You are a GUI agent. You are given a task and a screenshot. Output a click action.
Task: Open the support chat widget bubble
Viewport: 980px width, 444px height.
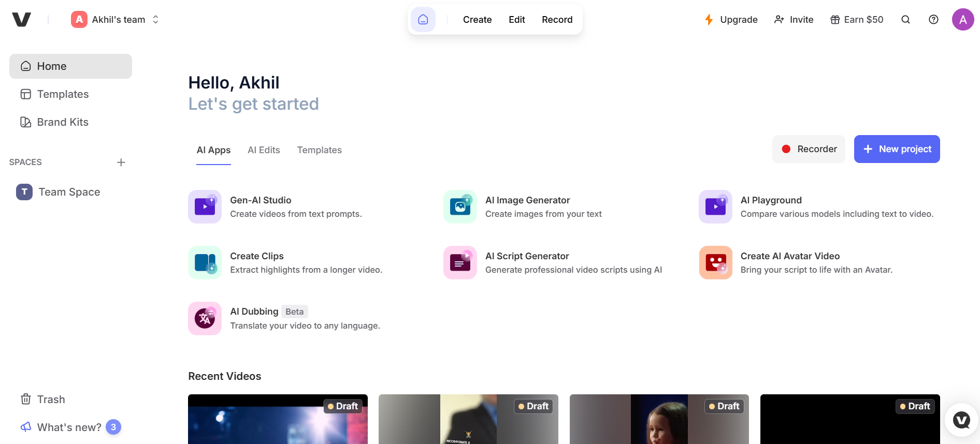961,420
